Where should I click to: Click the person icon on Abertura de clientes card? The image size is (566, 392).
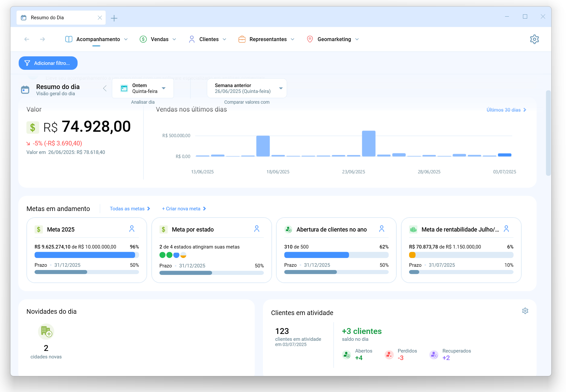382,229
